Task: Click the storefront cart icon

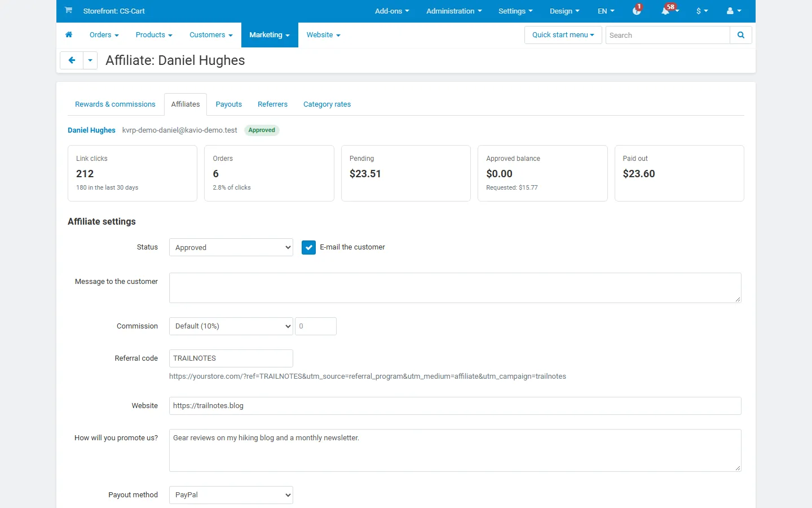Action: 68,10
